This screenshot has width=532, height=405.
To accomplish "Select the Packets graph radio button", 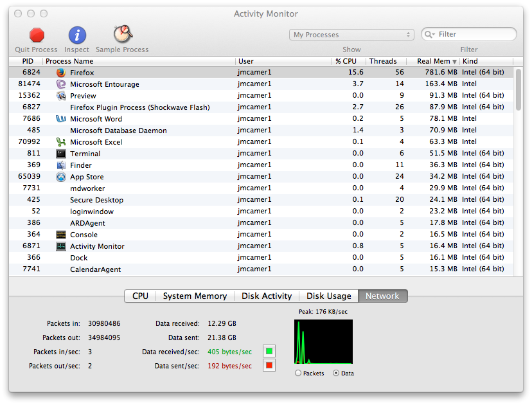I will pyautogui.click(x=298, y=373).
